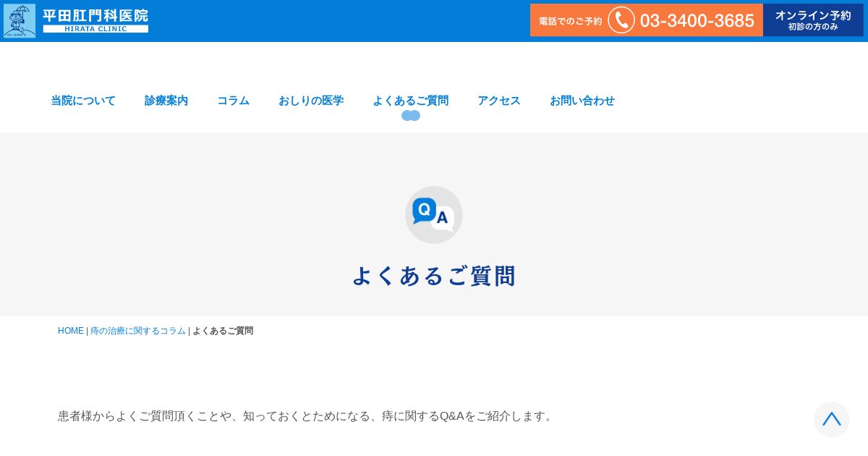Select おしりの医学 in navigation
868x456 pixels.
point(311,101)
